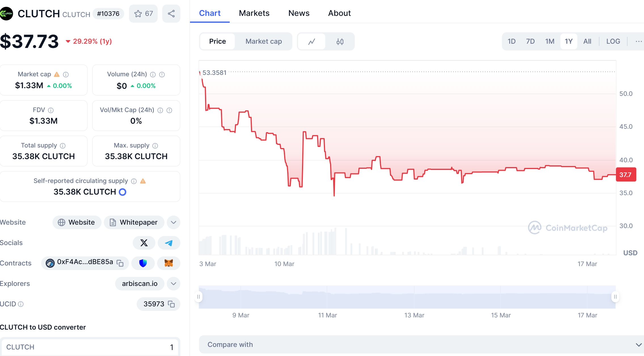
Task: Switch chart to Price view
Action: 218,41
